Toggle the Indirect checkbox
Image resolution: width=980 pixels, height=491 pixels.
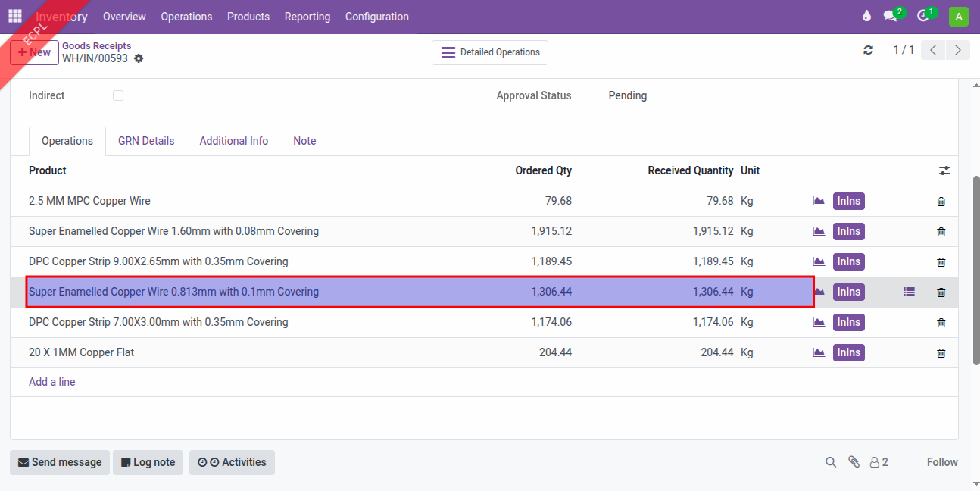click(x=118, y=95)
